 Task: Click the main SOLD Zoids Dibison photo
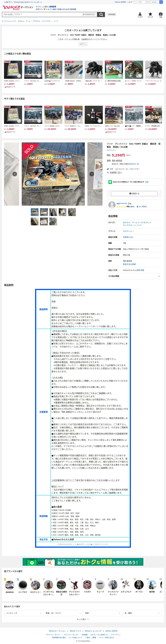point(53,174)
